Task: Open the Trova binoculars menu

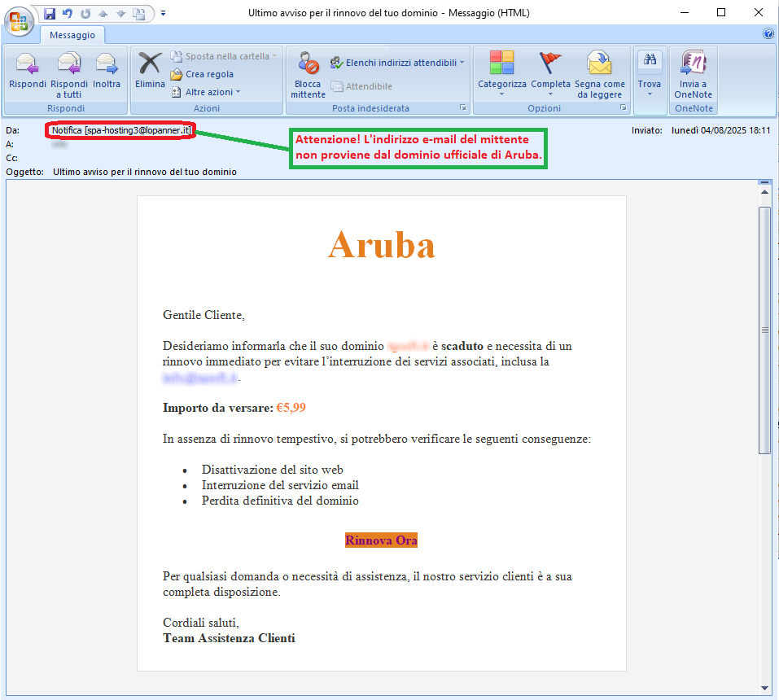Action: [x=650, y=73]
